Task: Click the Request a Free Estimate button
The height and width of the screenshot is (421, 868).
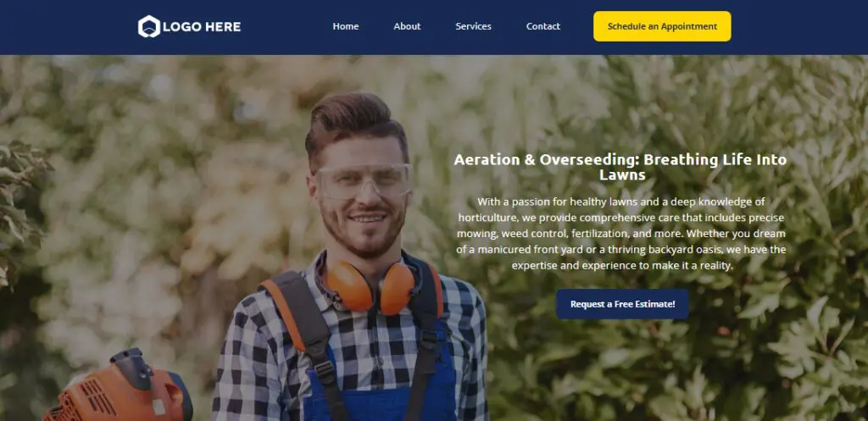Action: 623,304
